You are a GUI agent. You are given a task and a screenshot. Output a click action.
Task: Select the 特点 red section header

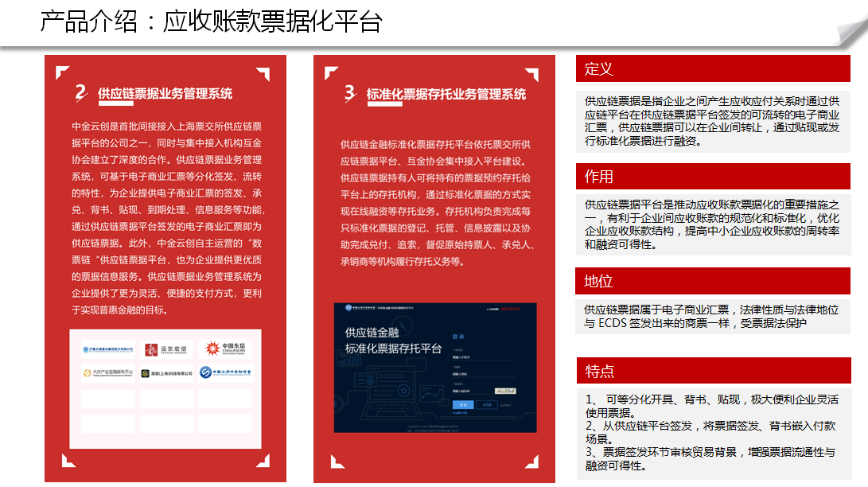(713, 371)
